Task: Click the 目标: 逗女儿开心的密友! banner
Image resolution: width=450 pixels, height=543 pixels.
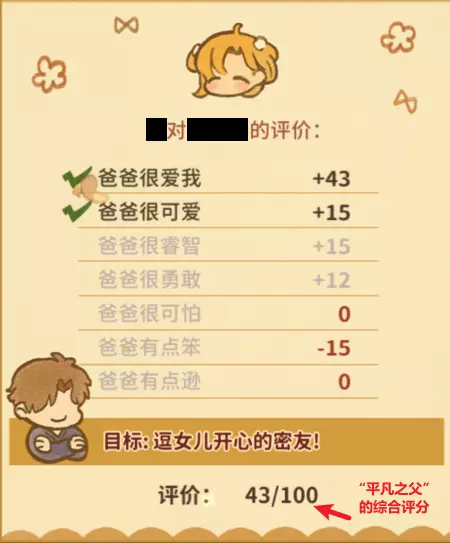Action: click(x=227, y=441)
